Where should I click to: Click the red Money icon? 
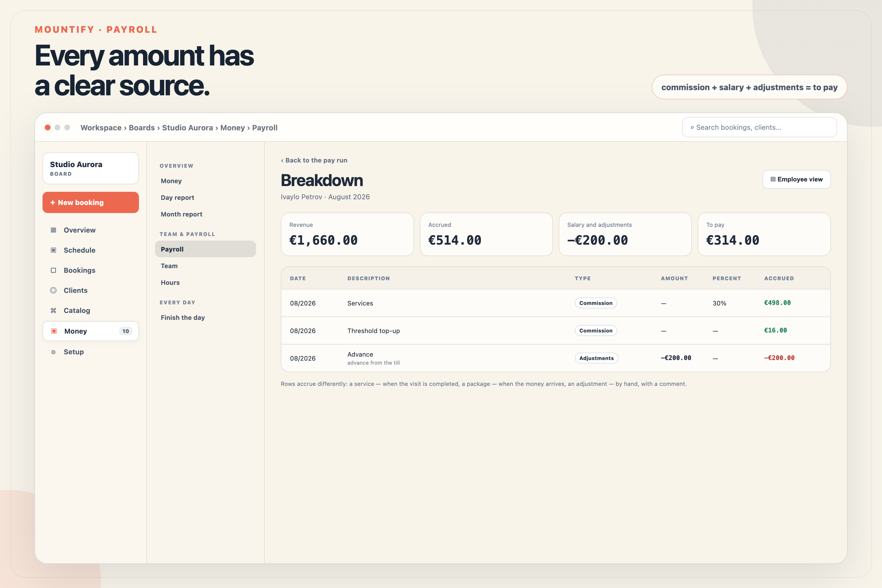pos(54,331)
